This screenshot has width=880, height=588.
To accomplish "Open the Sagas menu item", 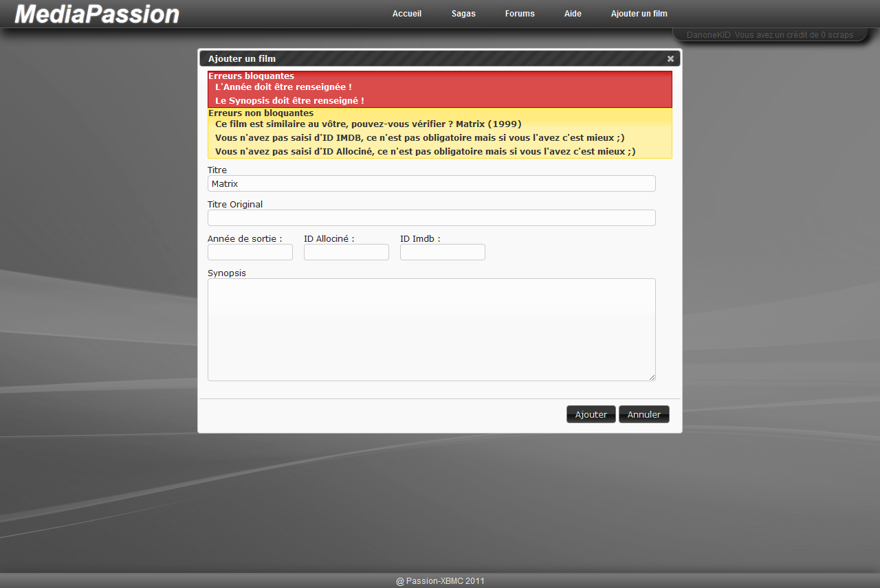I will [463, 14].
